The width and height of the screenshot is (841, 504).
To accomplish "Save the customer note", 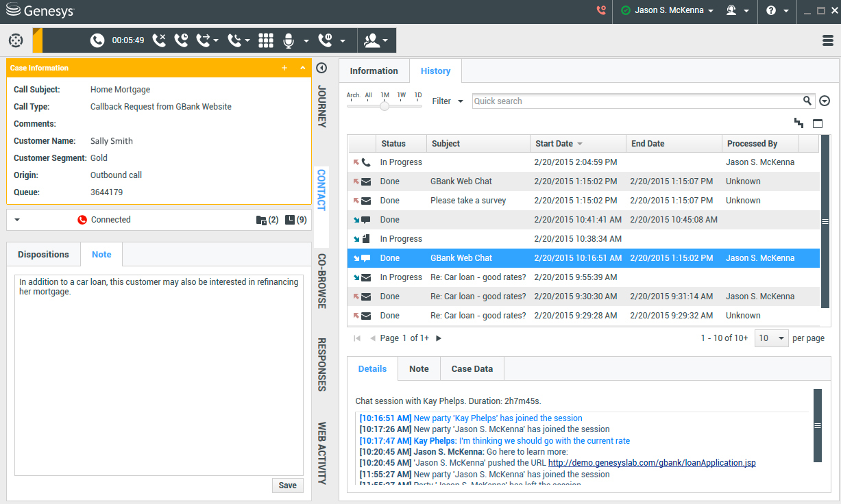I will [x=287, y=485].
